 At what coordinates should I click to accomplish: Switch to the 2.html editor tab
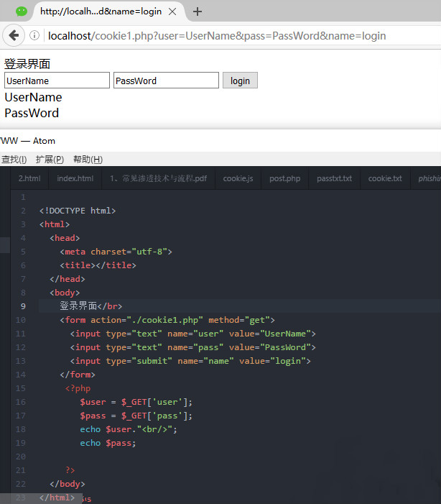pyautogui.click(x=29, y=178)
